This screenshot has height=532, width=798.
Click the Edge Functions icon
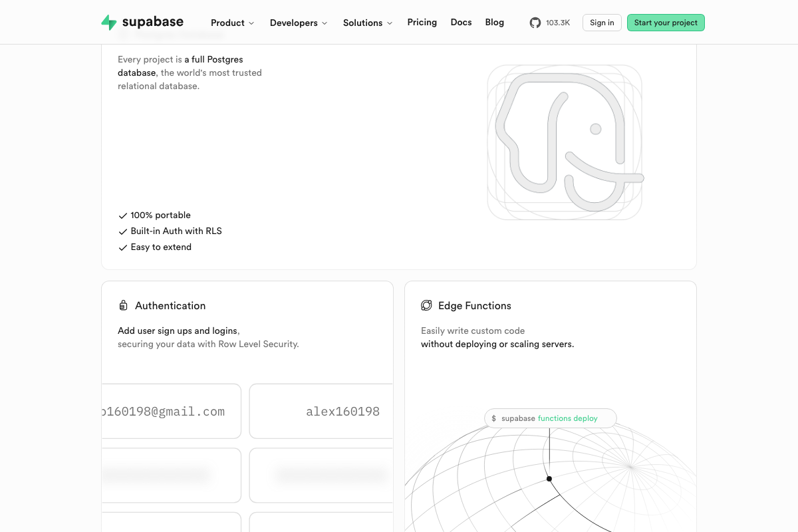(x=426, y=306)
